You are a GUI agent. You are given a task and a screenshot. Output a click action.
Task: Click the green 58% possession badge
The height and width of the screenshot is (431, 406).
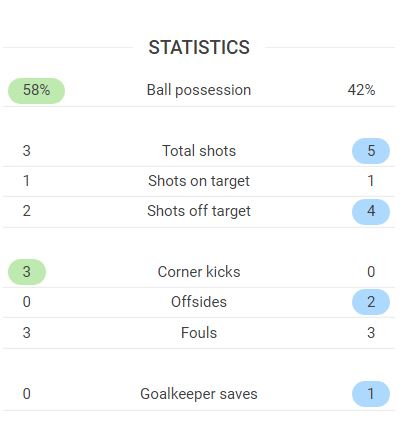(x=36, y=91)
